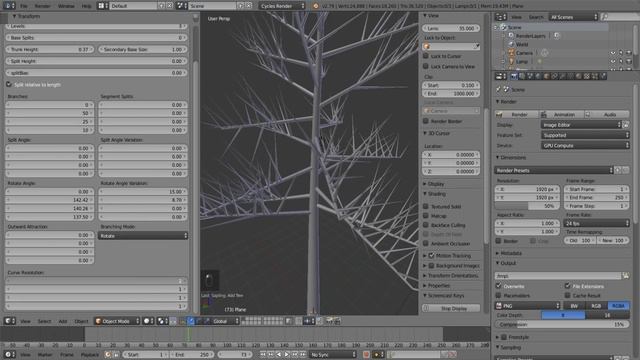Click the outliner editor type icon
The height and width of the screenshot is (360, 640).
(x=501, y=17)
